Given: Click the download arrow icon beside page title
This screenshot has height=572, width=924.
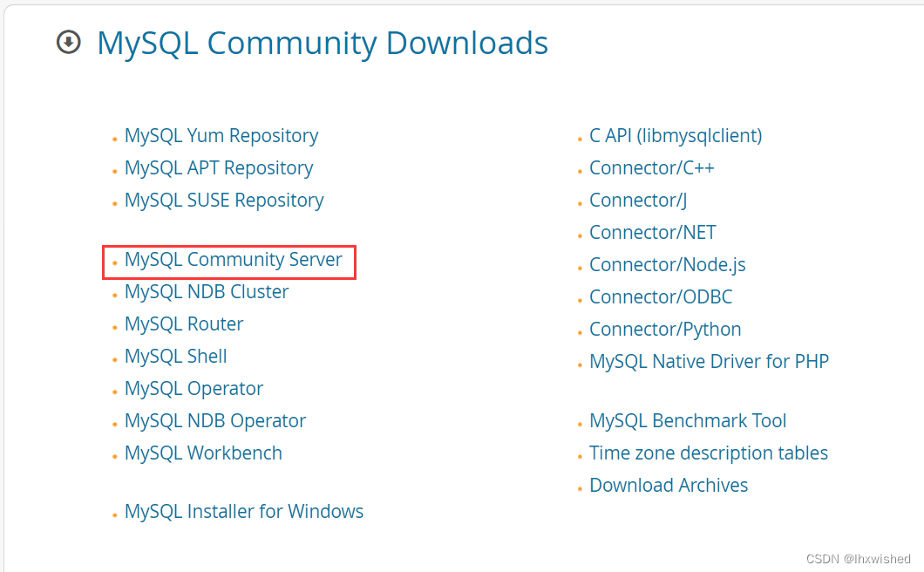Looking at the screenshot, I should click(68, 43).
